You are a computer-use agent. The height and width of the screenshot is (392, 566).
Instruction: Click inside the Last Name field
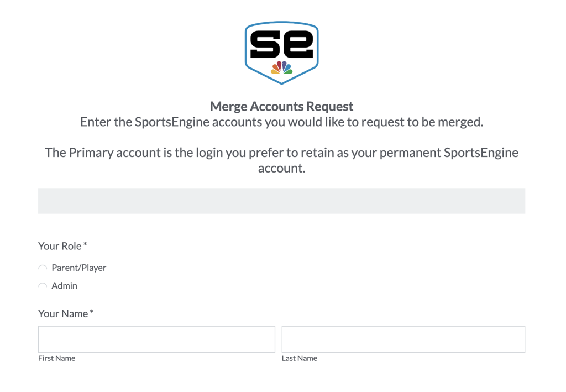tap(403, 339)
